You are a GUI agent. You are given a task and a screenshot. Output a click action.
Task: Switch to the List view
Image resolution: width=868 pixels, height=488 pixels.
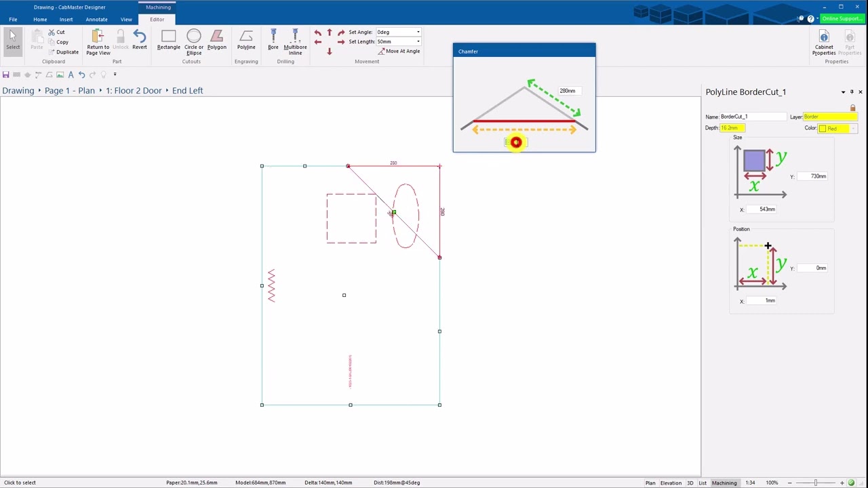click(x=703, y=483)
